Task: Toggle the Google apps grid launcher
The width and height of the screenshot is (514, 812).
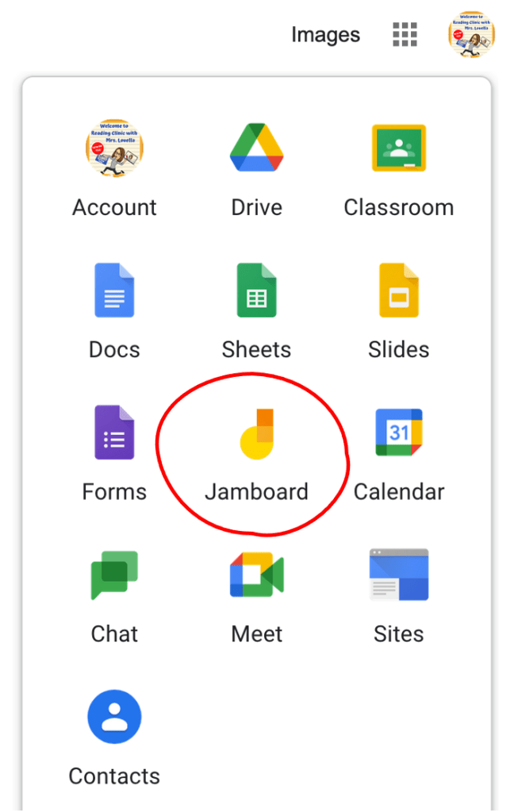Action: coord(405,34)
